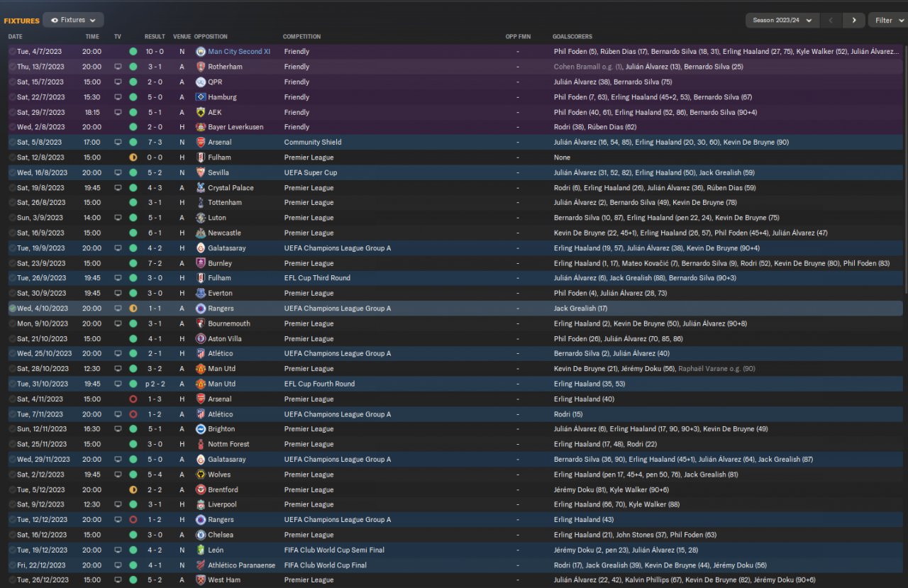Viewport: 908px width, 588px height.
Task: Open the Filter dropdown
Action: (x=887, y=20)
